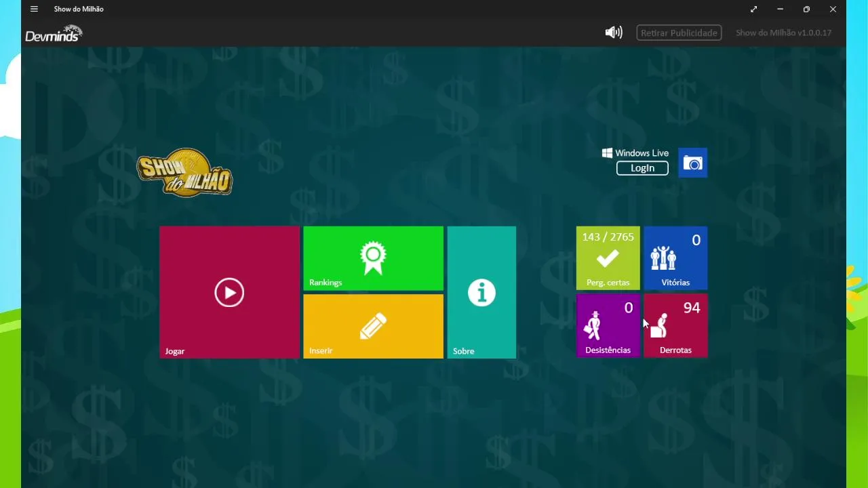The image size is (868, 488).
Task: Open the Rankings tile
Action: click(x=373, y=258)
